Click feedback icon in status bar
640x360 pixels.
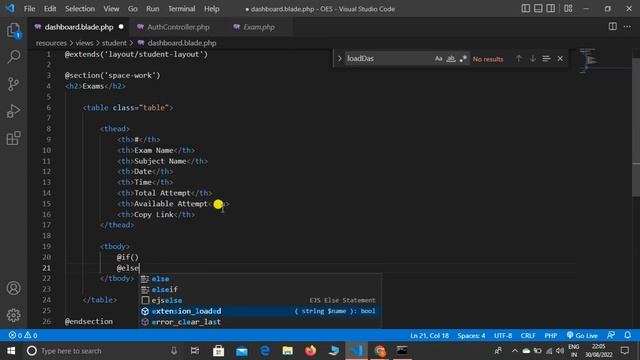611,335
